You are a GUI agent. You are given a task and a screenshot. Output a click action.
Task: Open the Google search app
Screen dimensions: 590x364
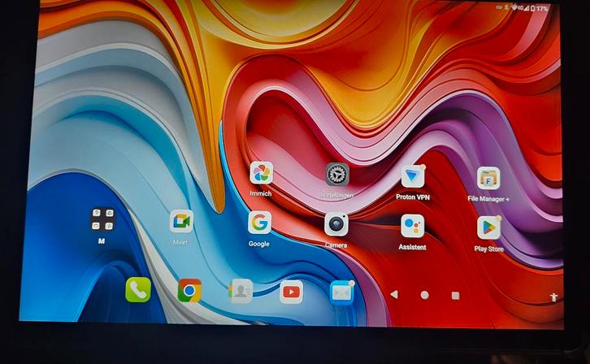[x=259, y=223]
